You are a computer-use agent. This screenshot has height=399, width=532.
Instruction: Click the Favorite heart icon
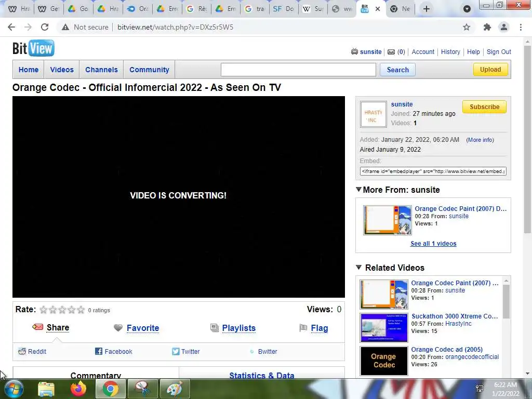click(118, 328)
